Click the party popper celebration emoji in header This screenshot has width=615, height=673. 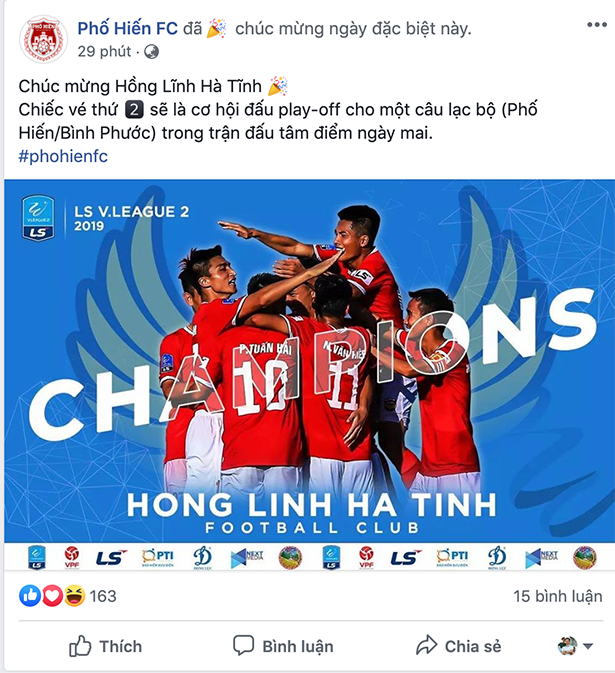tap(216, 28)
